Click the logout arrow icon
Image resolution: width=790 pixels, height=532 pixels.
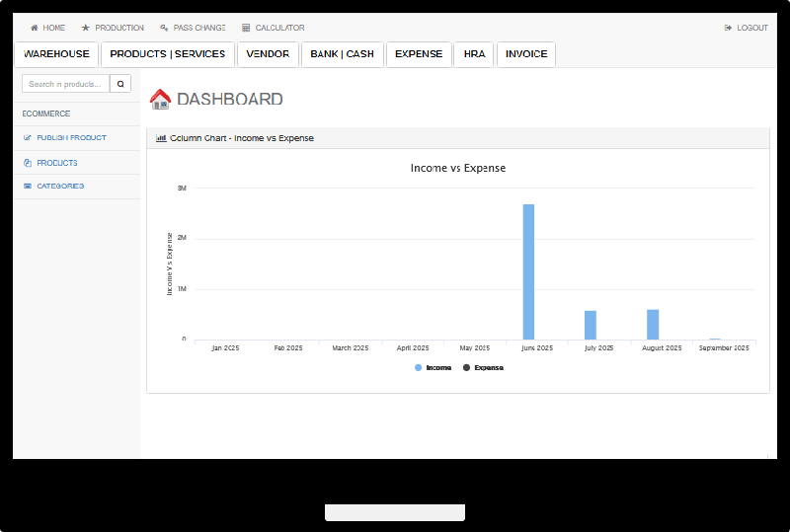coord(728,28)
